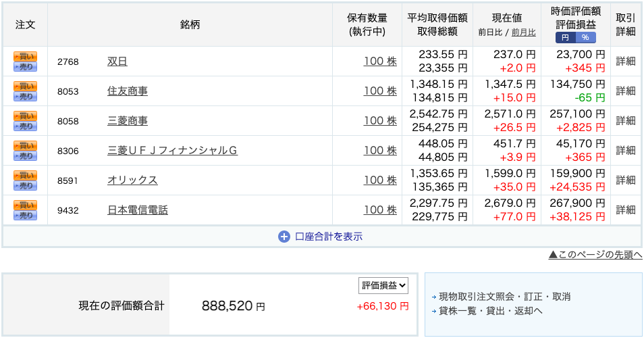This screenshot has height=340, width=644.
Task: Open the 住友商事 stock link
Action: pyautogui.click(x=128, y=91)
